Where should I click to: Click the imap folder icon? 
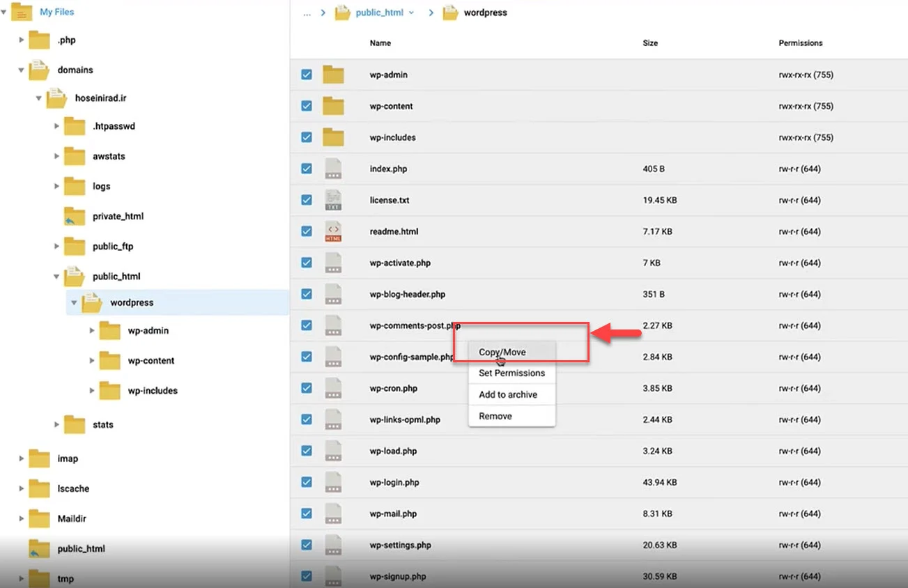[39, 458]
